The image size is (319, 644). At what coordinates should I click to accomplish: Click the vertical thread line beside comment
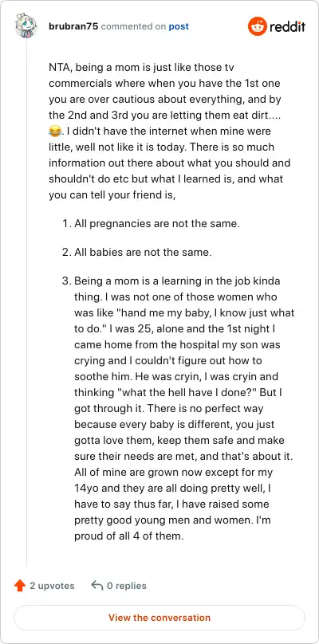[x=27, y=304]
